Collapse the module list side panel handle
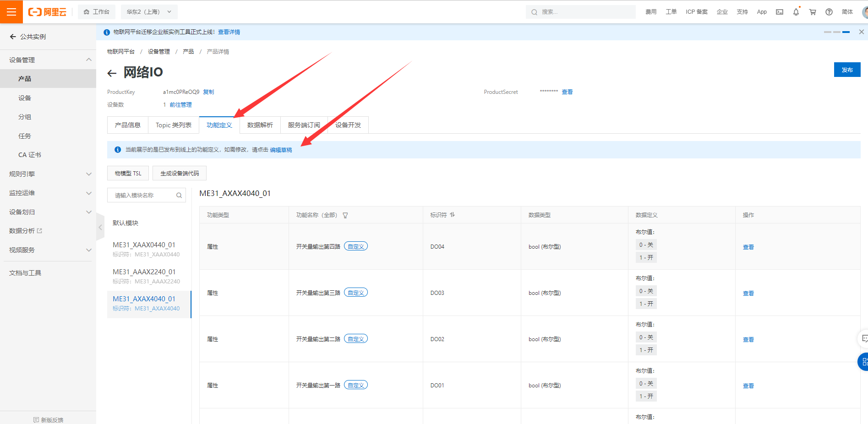 (100, 227)
